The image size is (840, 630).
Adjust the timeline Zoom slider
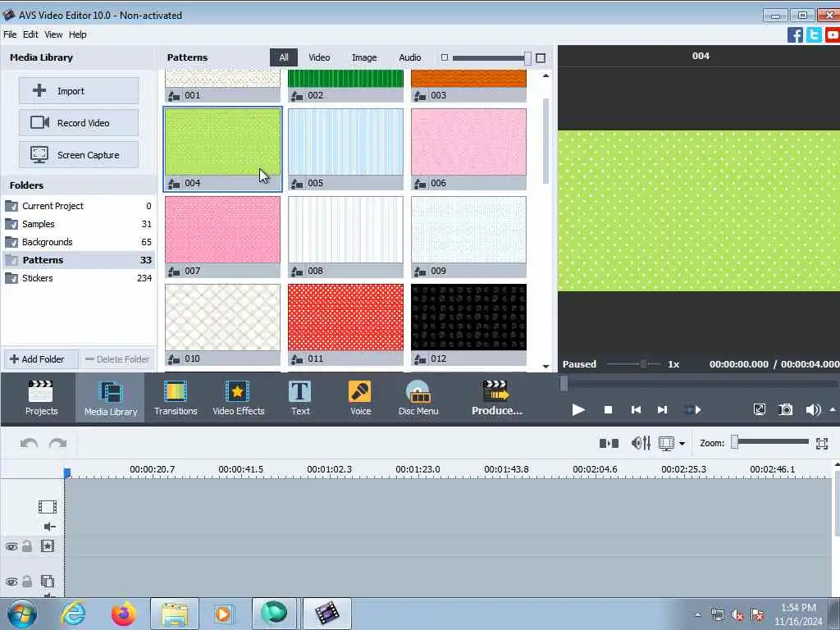pos(771,442)
